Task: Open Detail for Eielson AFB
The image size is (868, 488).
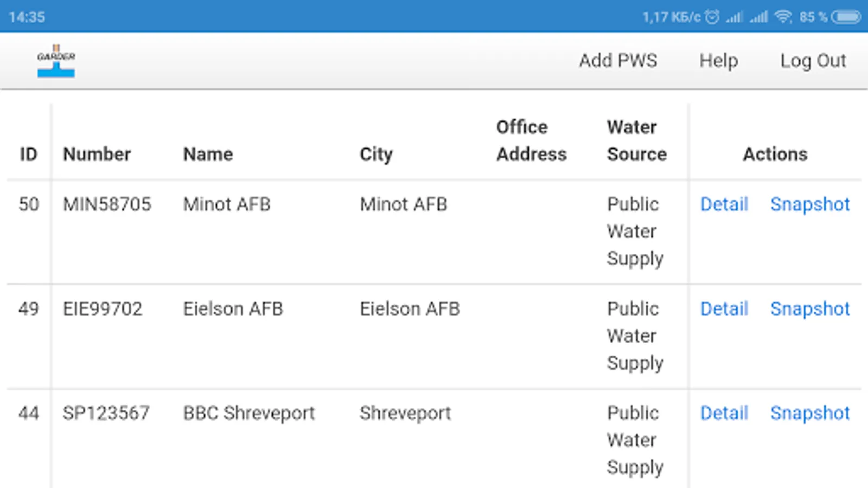Action: [724, 309]
